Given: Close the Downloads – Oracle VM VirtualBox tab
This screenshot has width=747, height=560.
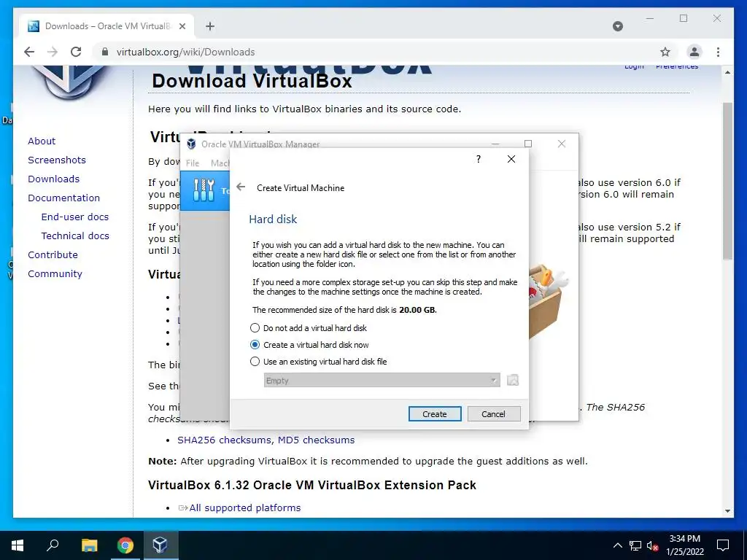Looking at the screenshot, I should click(x=182, y=26).
